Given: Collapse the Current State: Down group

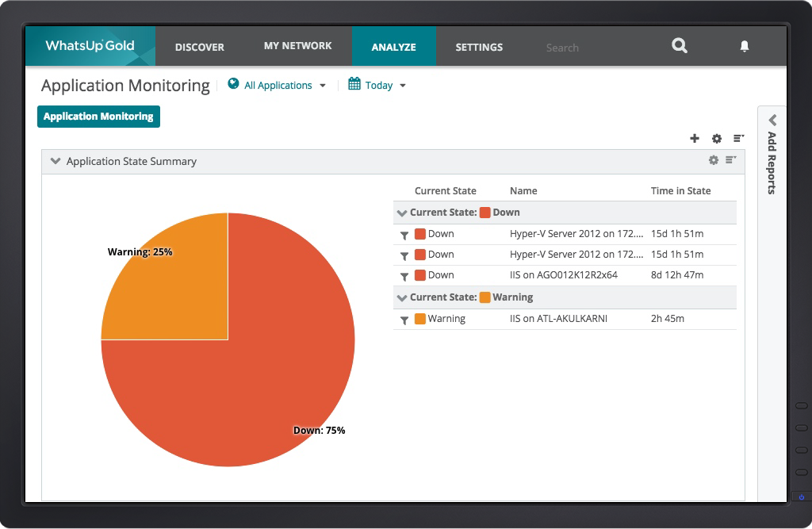Looking at the screenshot, I should 401,213.
